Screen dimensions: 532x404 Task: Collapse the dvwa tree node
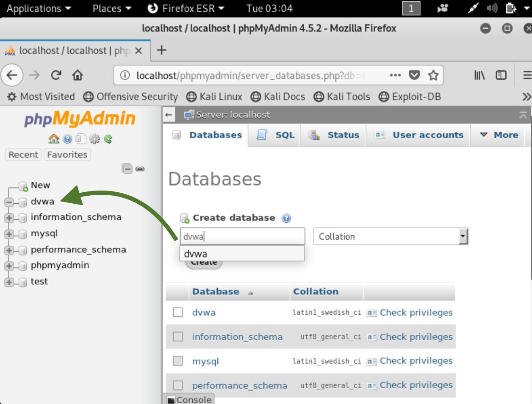(9, 202)
